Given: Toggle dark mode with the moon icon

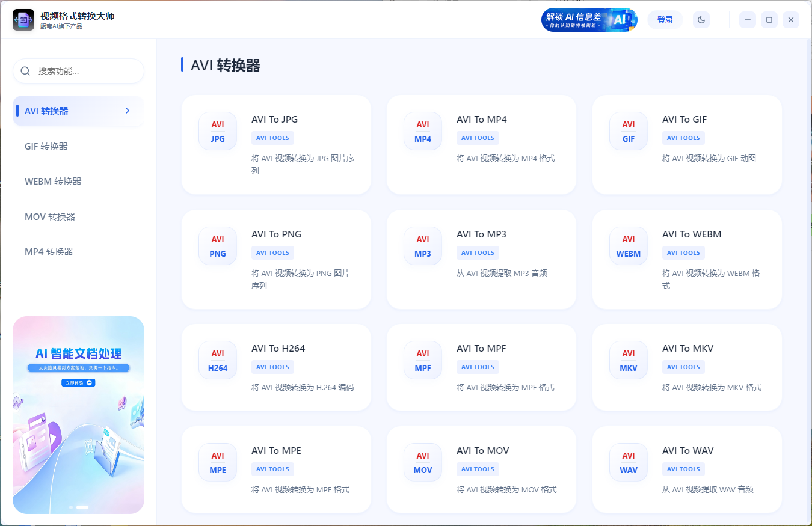Looking at the screenshot, I should click(x=701, y=19).
